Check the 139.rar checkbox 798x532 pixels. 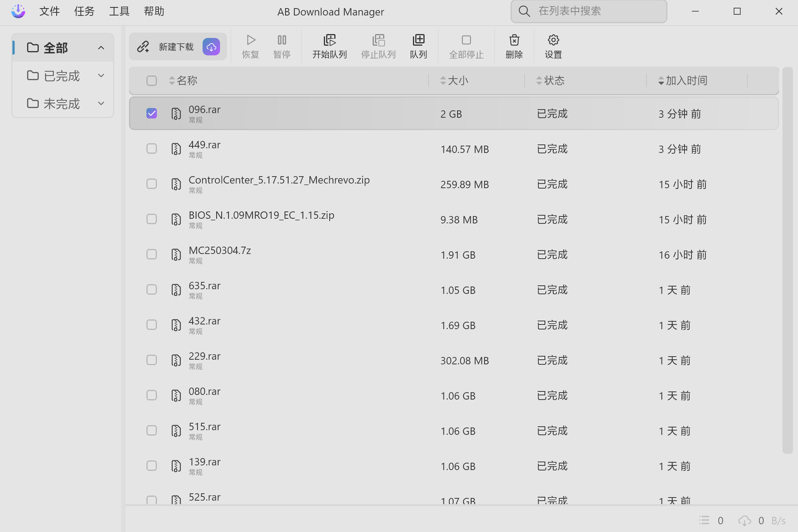[x=151, y=465]
